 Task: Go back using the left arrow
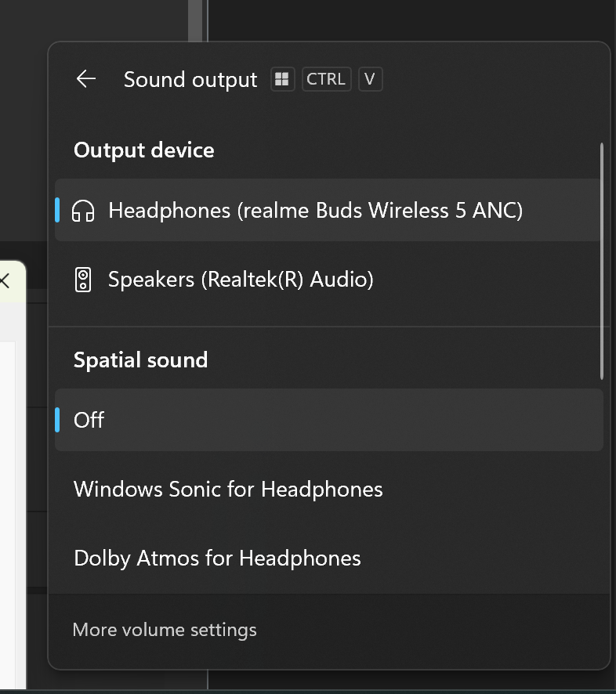click(86, 79)
